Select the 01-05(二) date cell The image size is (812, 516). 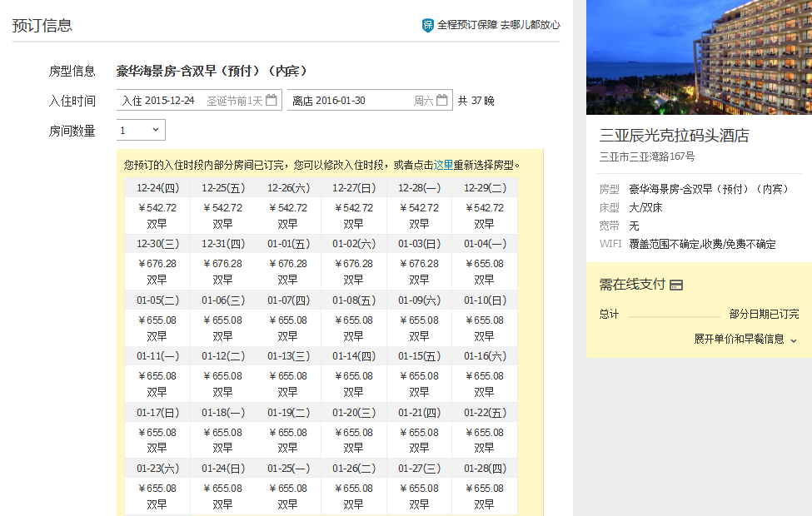click(x=157, y=300)
